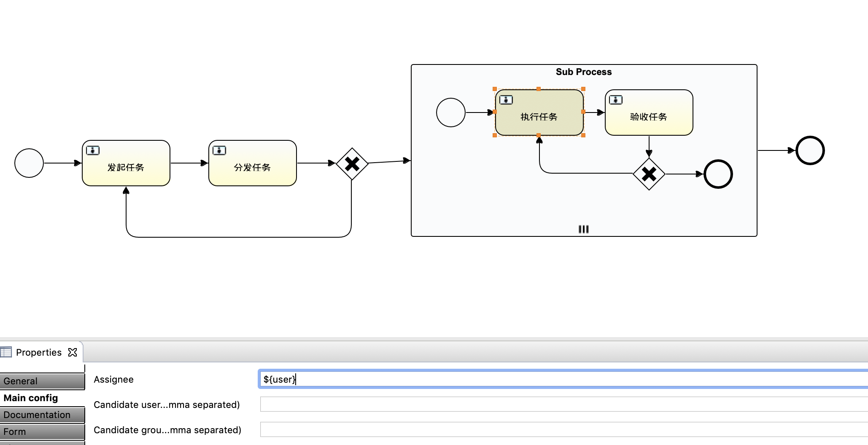Open the Form properties tab
Viewport: 868px width, 445px height.
(x=42, y=432)
